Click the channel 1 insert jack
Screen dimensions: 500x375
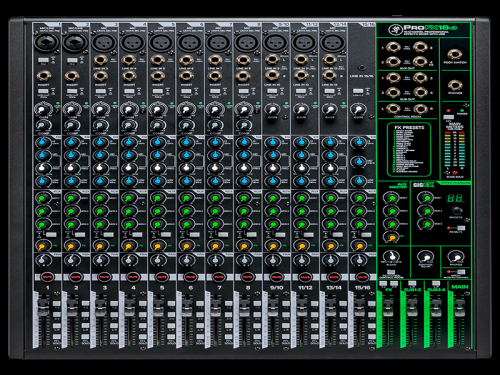tap(43, 76)
